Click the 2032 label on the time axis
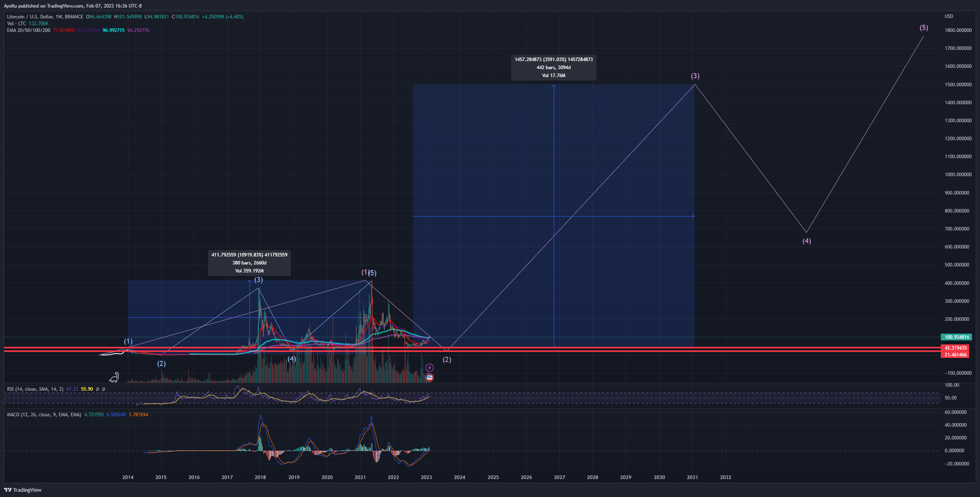 click(726, 477)
